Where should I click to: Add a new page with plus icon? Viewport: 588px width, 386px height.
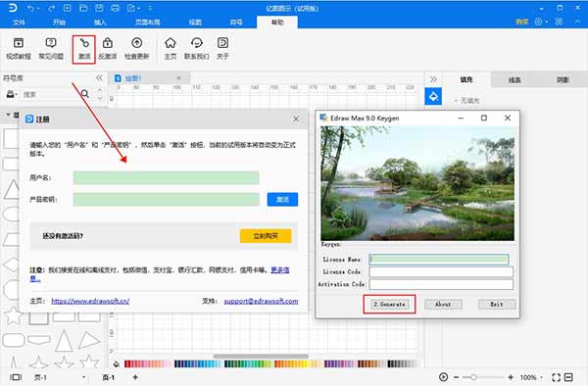click(135, 377)
